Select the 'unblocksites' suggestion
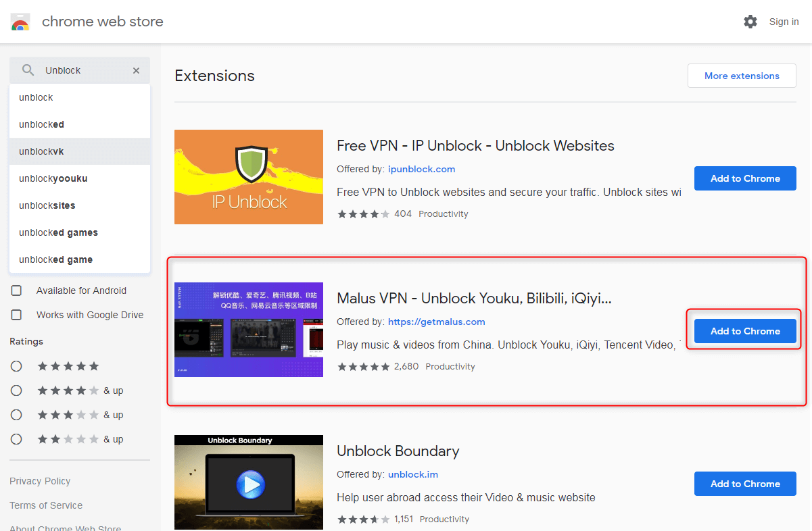 (x=80, y=205)
